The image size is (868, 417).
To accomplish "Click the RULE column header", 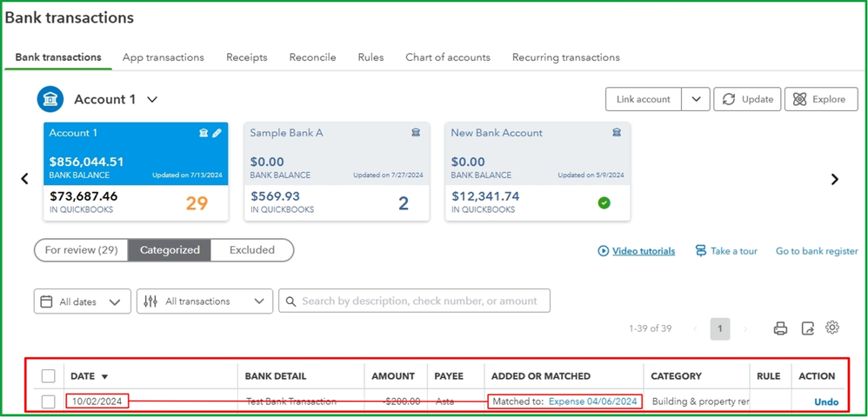I will click(x=768, y=376).
